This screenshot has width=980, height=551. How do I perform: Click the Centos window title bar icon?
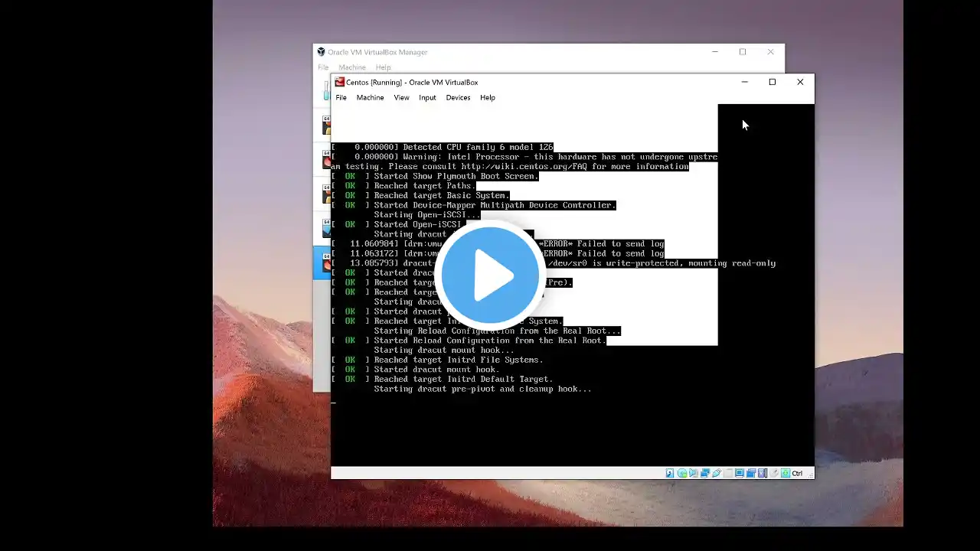[x=340, y=82]
